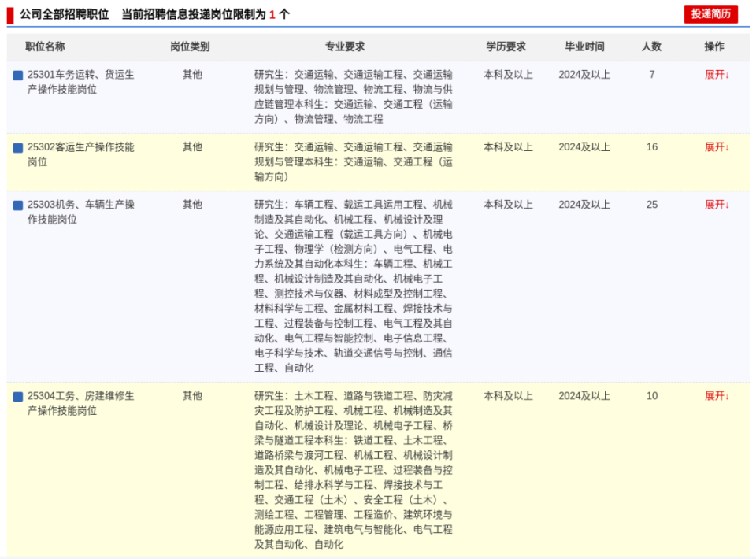This screenshot has height=559, width=756.
Task: Select position name 25301车务运转、货运生产操作技能岗位
Action: [x=81, y=82]
